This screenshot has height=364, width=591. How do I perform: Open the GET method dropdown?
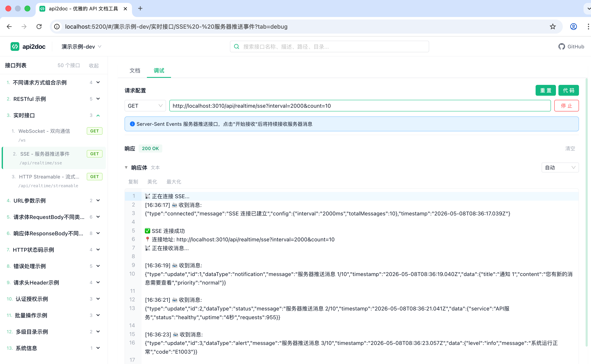click(145, 106)
